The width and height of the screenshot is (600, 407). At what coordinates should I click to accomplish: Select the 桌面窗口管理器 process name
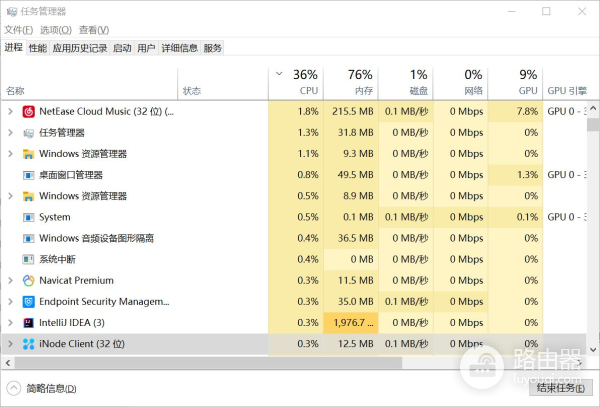click(71, 175)
